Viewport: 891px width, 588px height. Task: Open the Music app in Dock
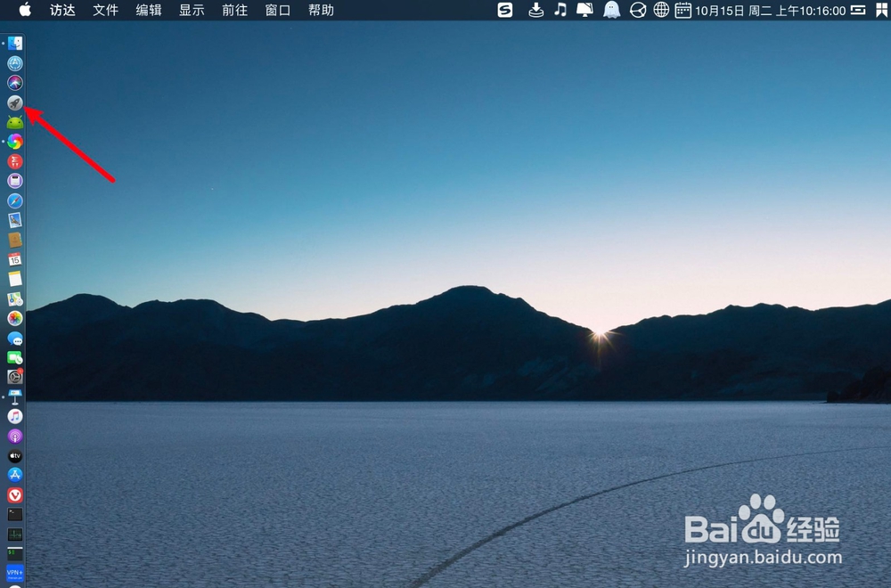[x=15, y=416]
